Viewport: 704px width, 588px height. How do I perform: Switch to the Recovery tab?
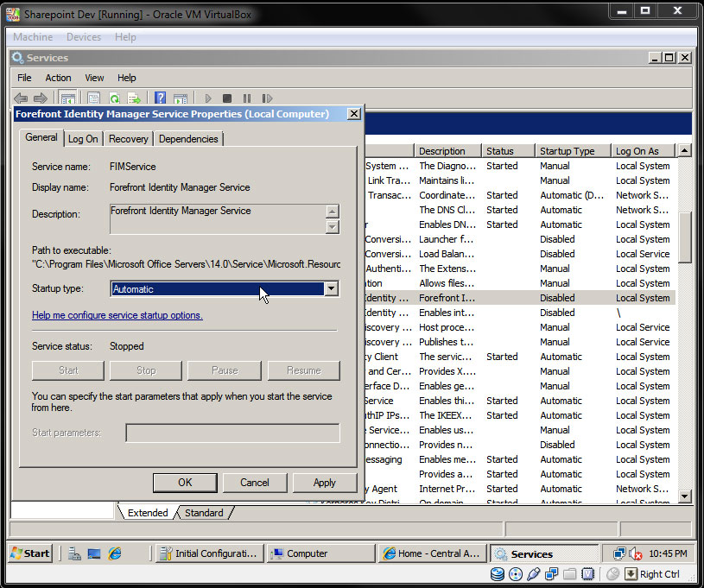coord(129,139)
